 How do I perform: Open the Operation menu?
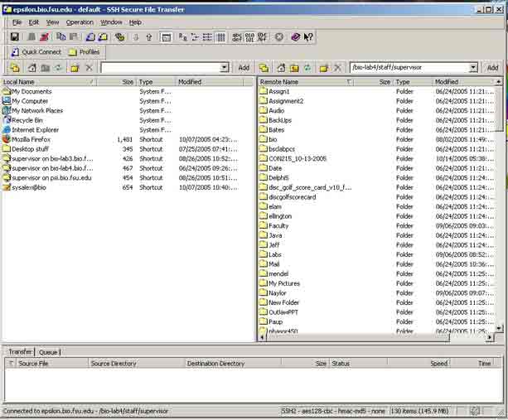pyautogui.click(x=80, y=22)
